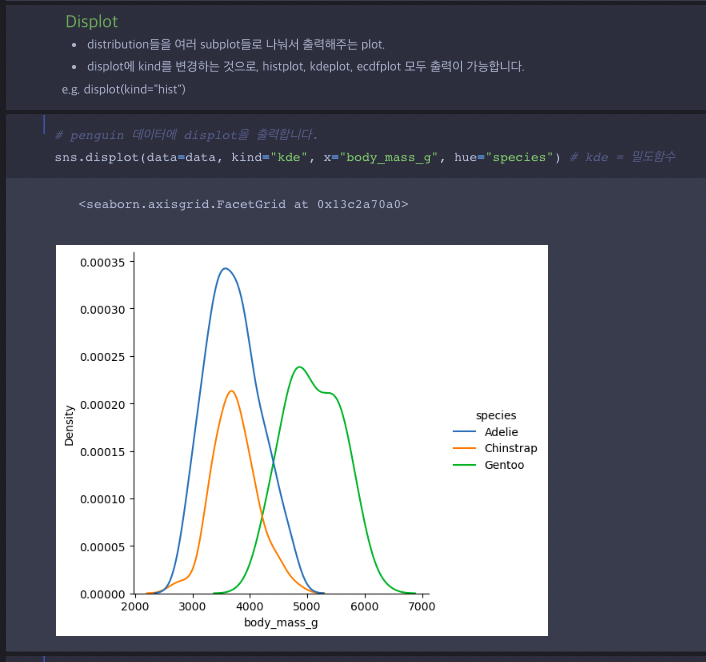Viewport: 706px width, 662px height.
Task: Click the 0.00020 y-axis tick label
Action: click(x=103, y=405)
